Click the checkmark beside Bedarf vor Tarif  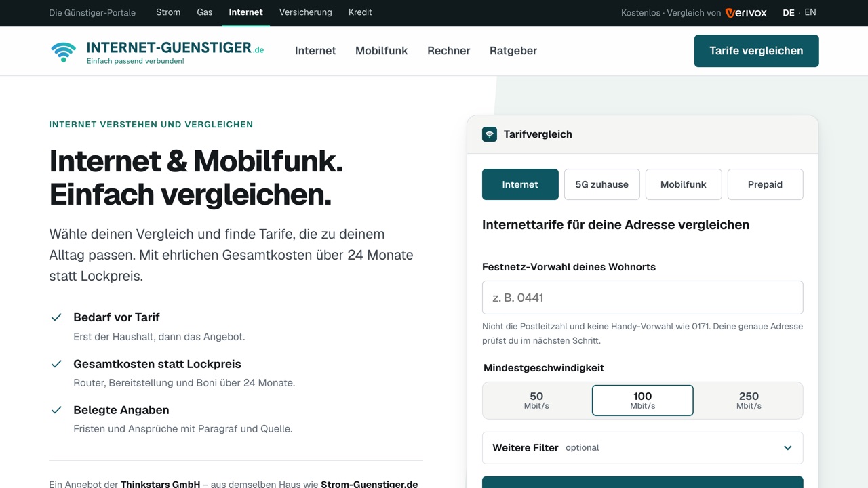[x=56, y=317]
